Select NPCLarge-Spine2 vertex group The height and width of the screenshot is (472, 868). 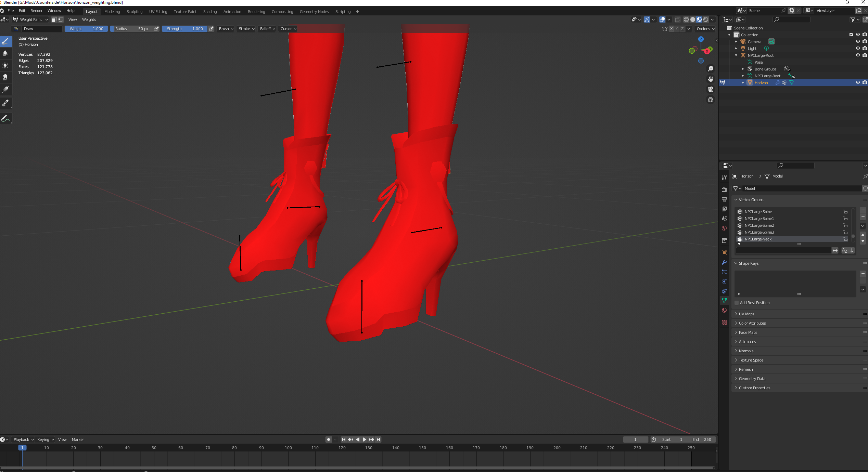[x=759, y=225]
